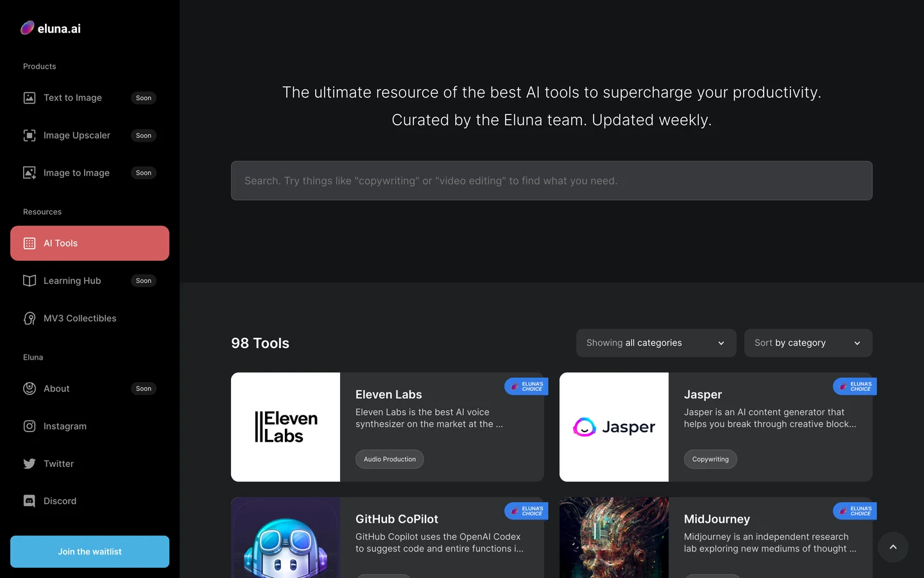Screen dimensions: 924x578
Task: Click Eluna's Choice badge on Jasper card
Action: coord(855,387)
